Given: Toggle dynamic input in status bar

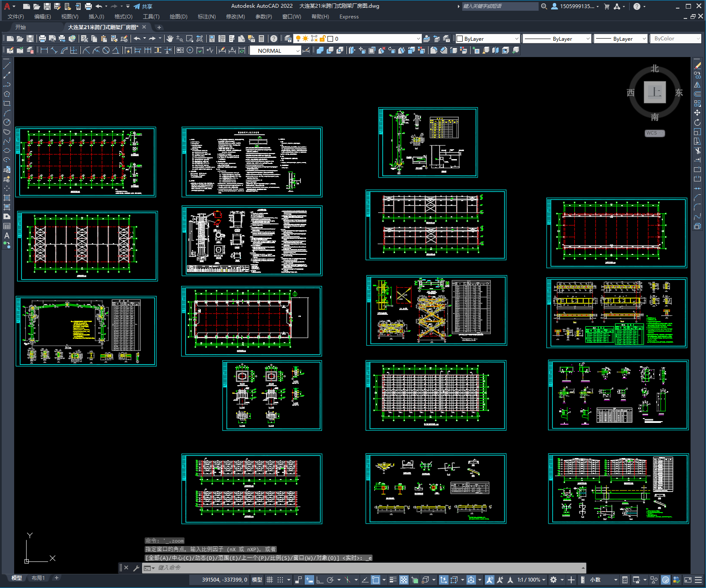Looking at the screenshot, I should (x=310, y=580).
